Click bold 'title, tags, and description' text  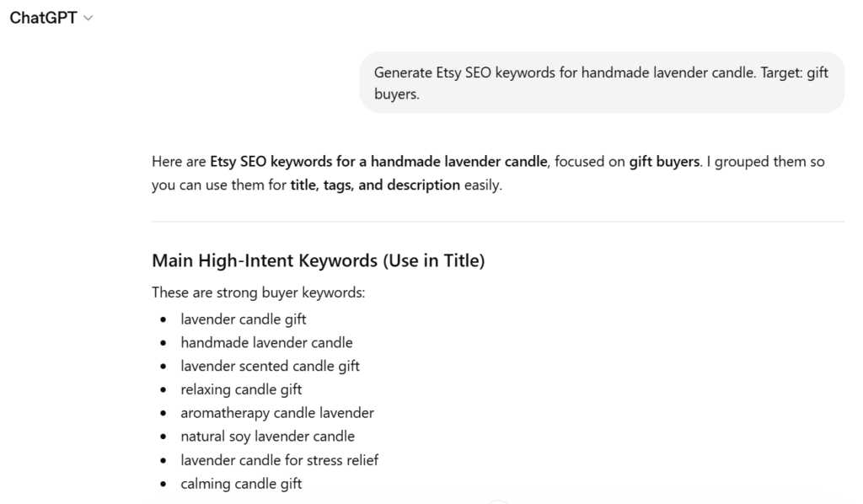point(375,185)
